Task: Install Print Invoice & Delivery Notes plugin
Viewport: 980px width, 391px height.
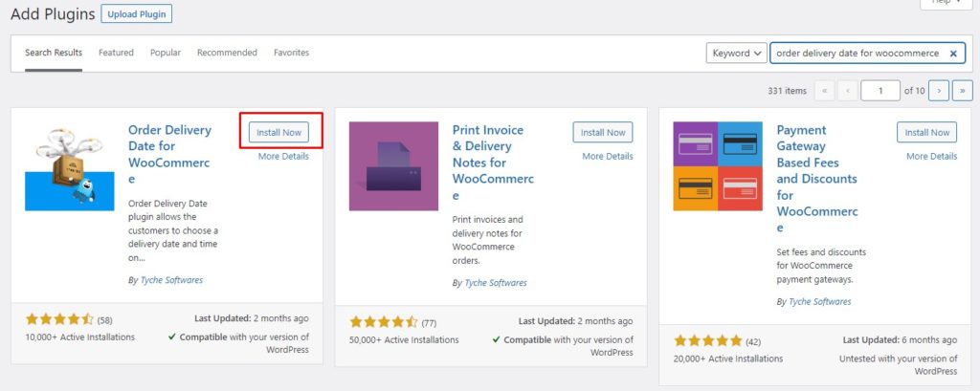Action: point(603,133)
